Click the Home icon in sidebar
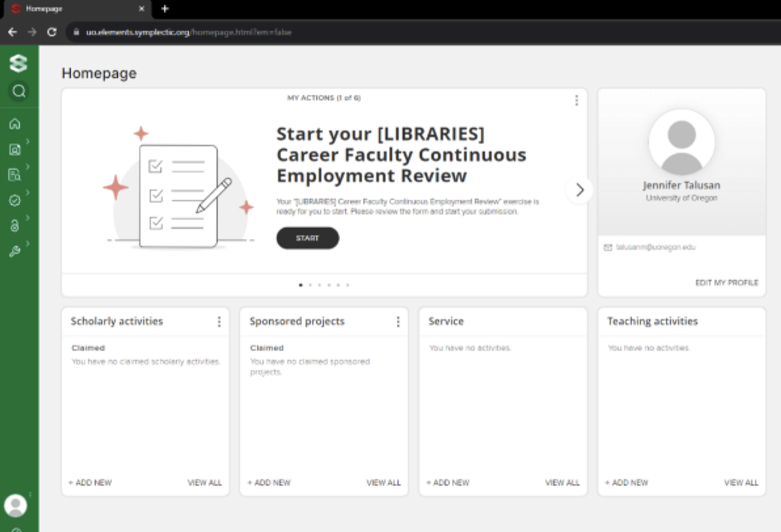This screenshot has height=532, width=781. click(x=14, y=124)
